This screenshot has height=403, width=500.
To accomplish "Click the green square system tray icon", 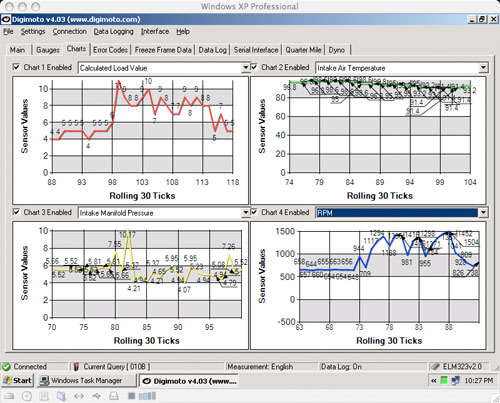I will (x=444, y=380).
